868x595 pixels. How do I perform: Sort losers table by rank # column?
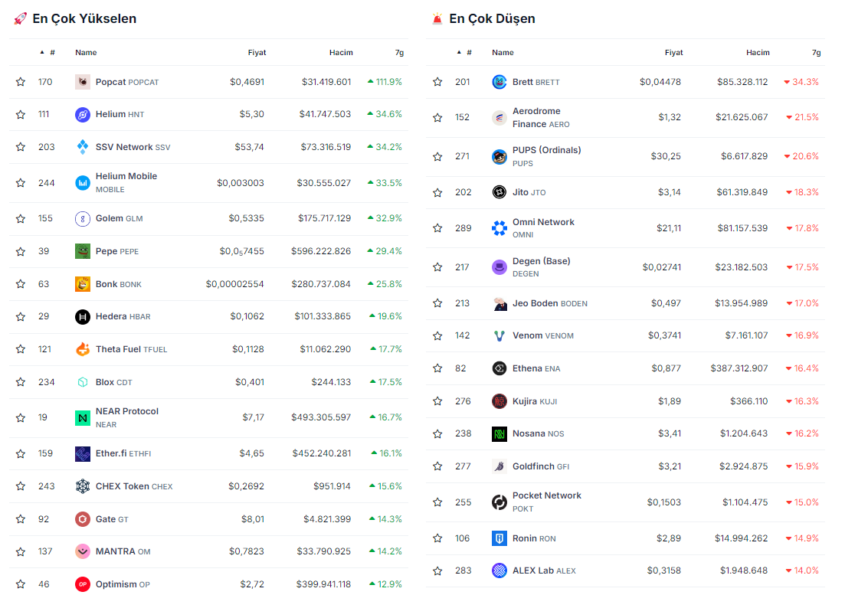click(468, 53)
